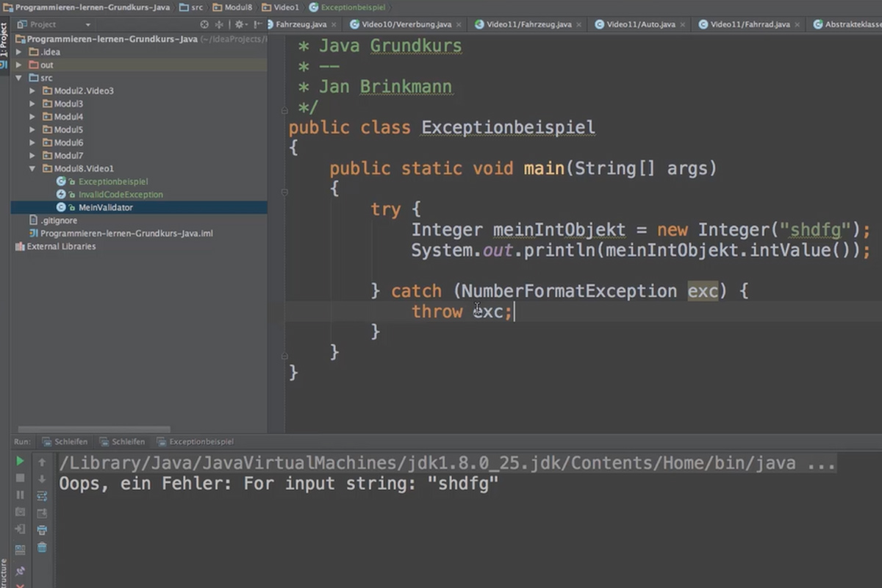Close the Video11/Auto.java tab
The height and width of the screenshot is (588, 882).
pos(683,24)
